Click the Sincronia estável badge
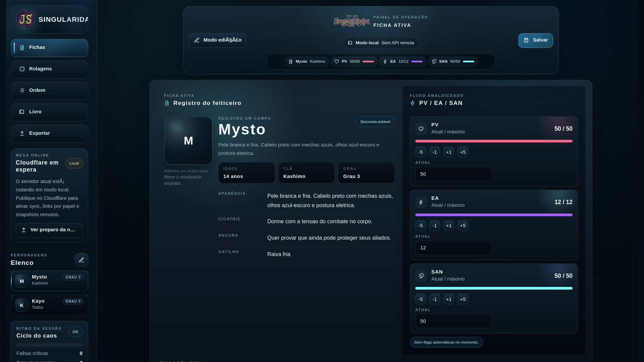 point(375,122)
